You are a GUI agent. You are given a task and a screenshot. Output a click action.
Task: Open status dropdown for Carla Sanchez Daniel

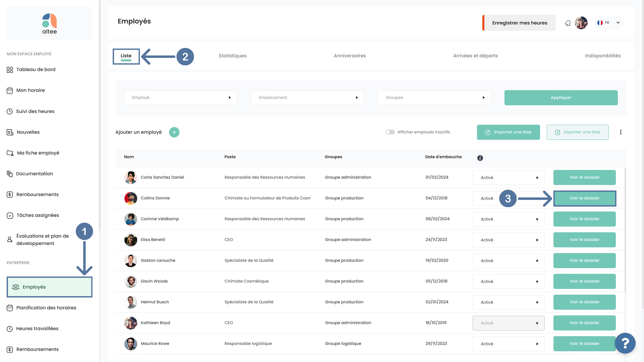(x=509, y=178)
